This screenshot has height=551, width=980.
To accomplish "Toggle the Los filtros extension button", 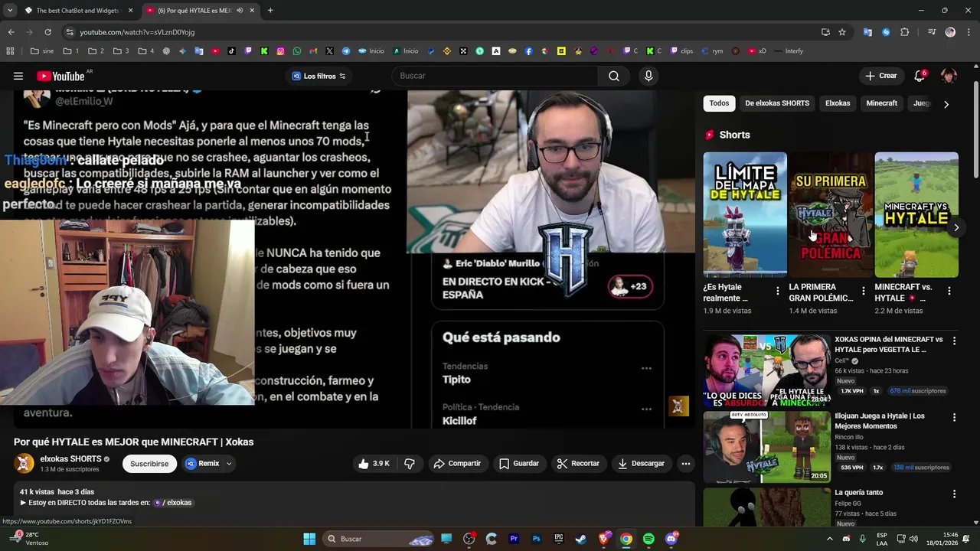I will tap(318, 76).
